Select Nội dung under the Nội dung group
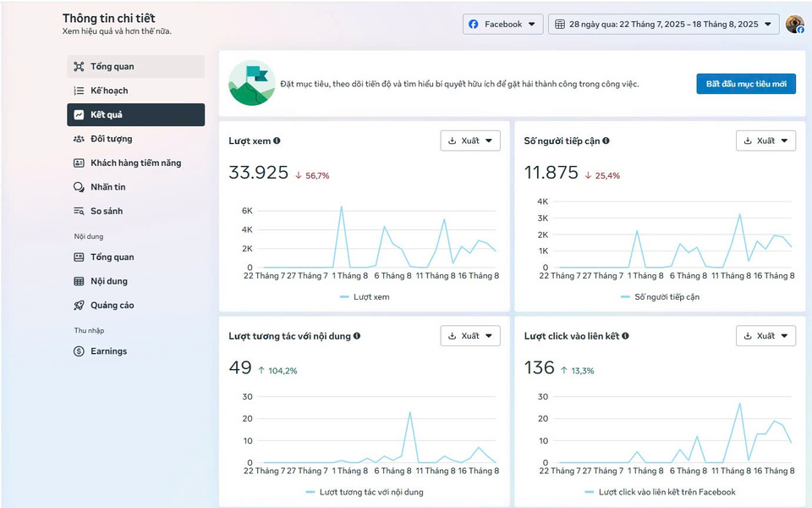Viewport: 812px width, 508px height. tap(109, 281)
